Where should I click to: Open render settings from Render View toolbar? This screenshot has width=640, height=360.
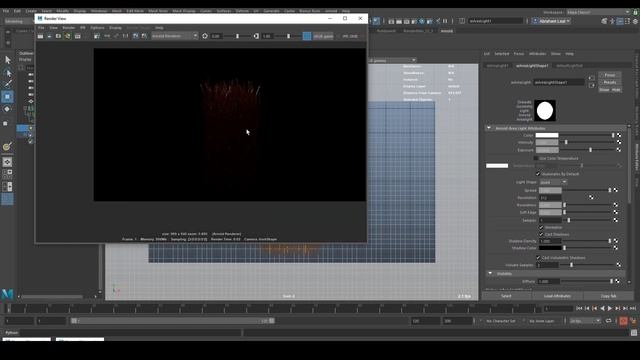97,36
